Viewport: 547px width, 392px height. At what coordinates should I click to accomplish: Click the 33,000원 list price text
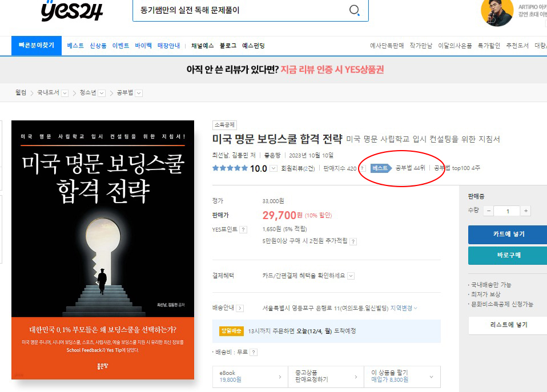point(273,201)
